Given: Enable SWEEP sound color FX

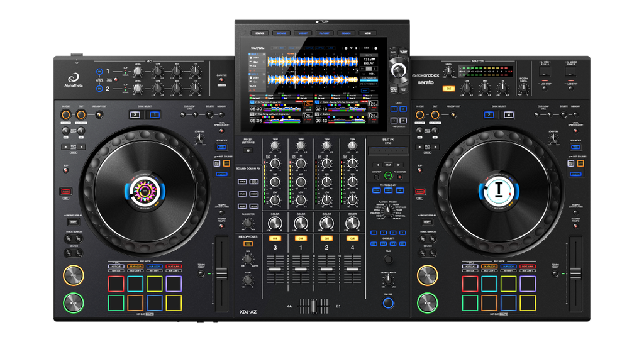Looking at the screenshot, I should (254, 194).
